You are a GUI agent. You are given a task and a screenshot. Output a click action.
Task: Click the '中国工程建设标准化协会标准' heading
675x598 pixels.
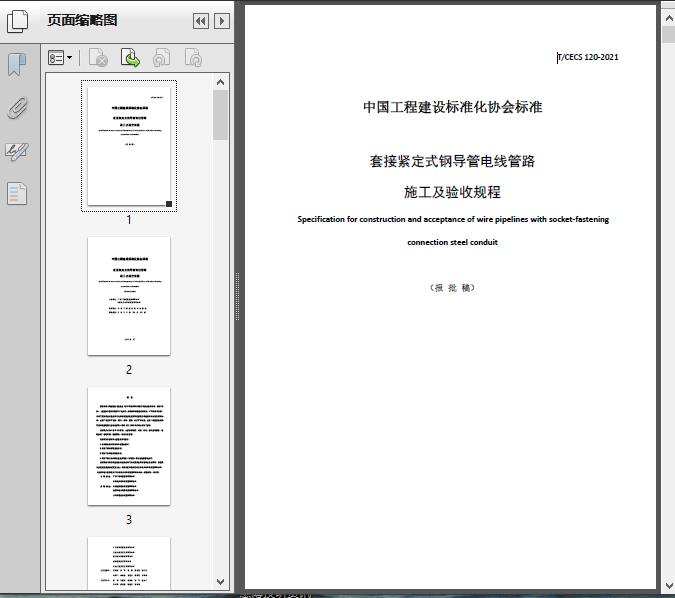[452, 107]
